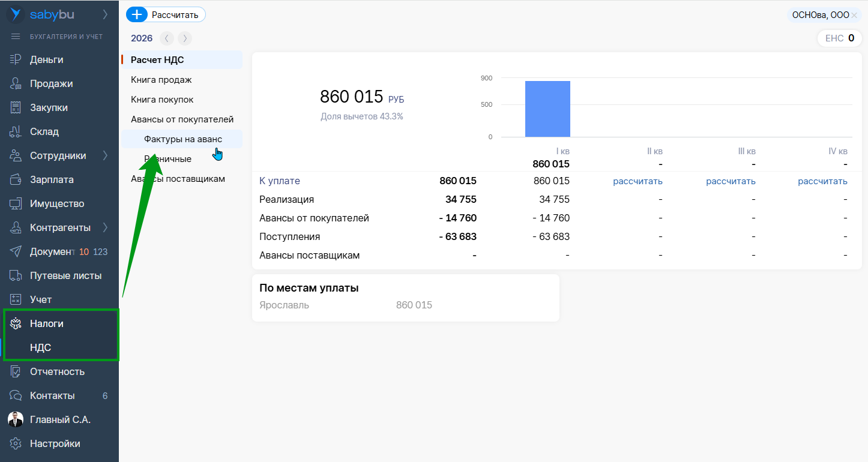The image size is (868, 462).
Task: Expand the Сотрудники submenu chevron
Action: pos(105,155)
